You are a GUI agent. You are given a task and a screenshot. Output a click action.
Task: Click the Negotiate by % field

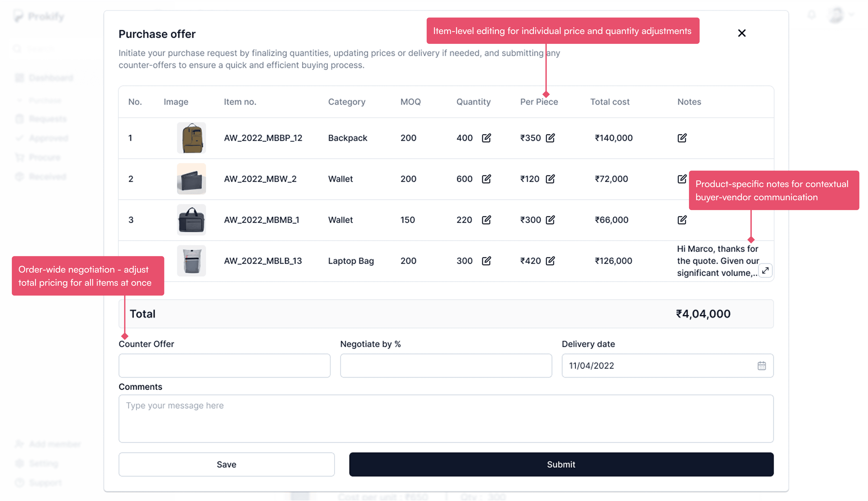point(446,366)
